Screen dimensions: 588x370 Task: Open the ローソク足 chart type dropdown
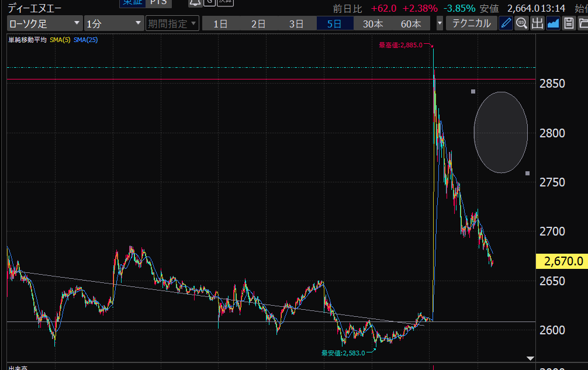point(44,24)
